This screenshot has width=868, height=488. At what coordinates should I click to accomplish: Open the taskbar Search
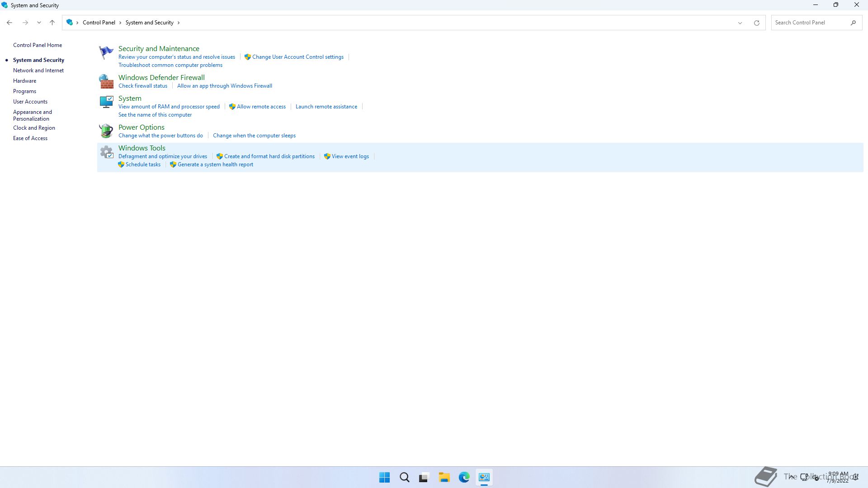pos(404,477)
